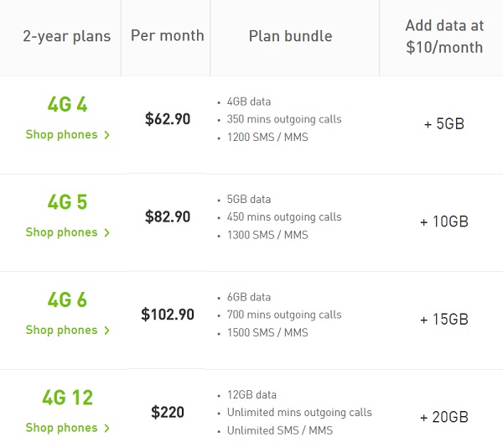
Task: Click the chevron arrow beside 4G 12 Shop phones
Action: (x=107, y=428)
